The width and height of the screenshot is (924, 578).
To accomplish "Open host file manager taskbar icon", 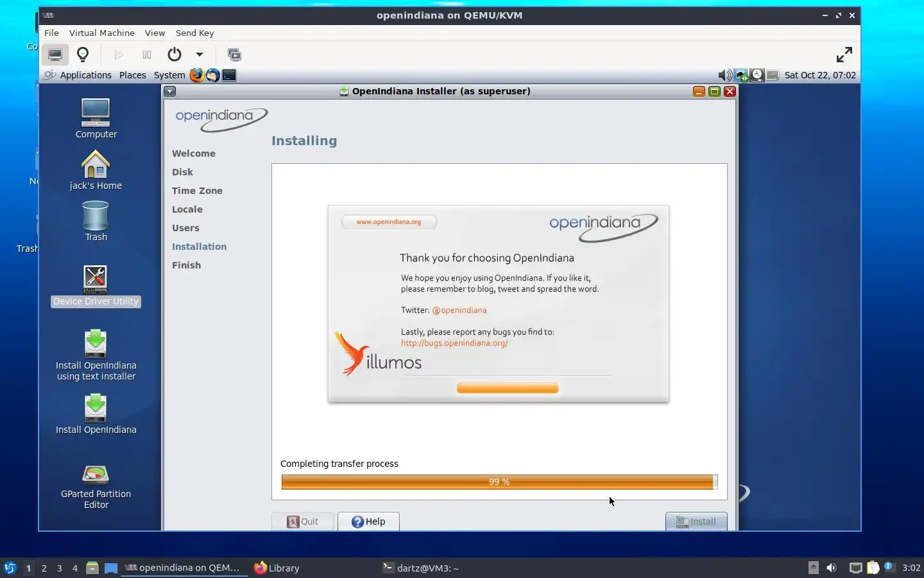I will pos(92,568).
